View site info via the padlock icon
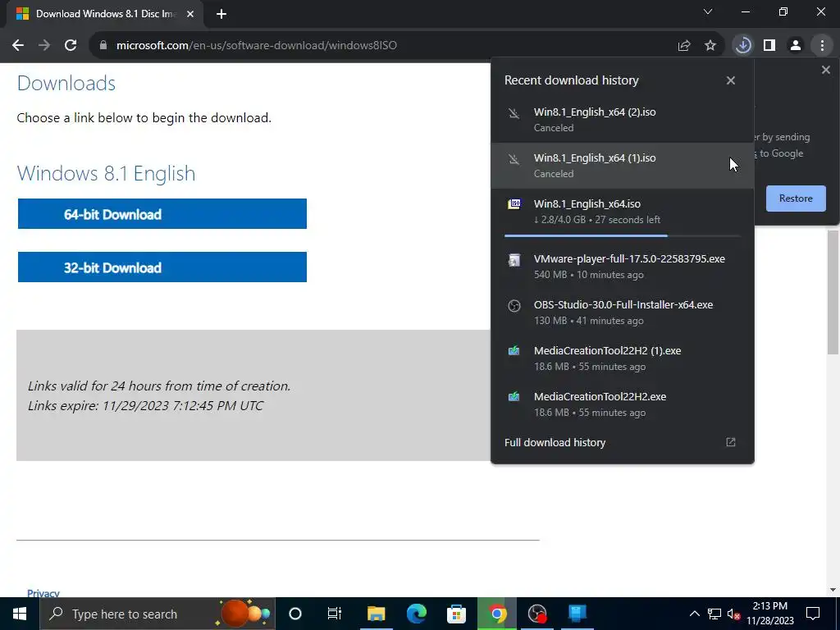Viewport: 840px width, 630px height. 103,46
